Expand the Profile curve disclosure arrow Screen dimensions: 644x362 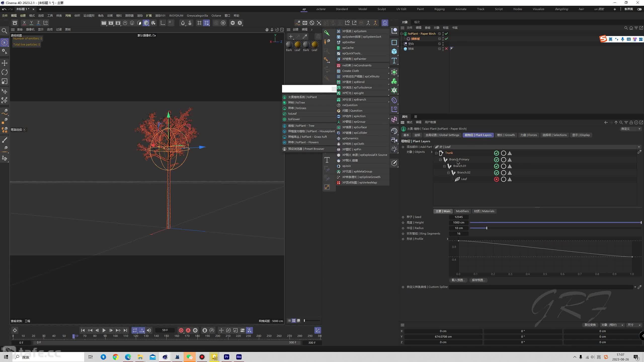pyautogui.click(x=447, y=239)
